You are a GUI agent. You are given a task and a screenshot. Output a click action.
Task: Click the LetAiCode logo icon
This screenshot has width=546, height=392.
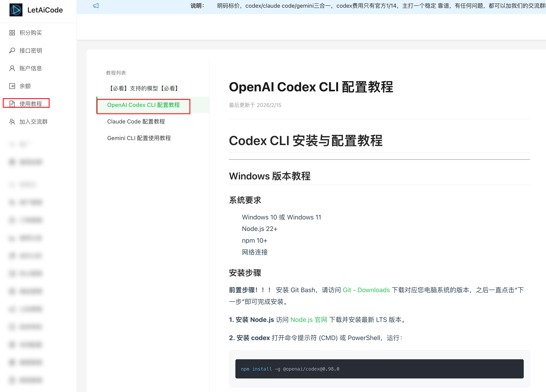(x=16, y=10)
